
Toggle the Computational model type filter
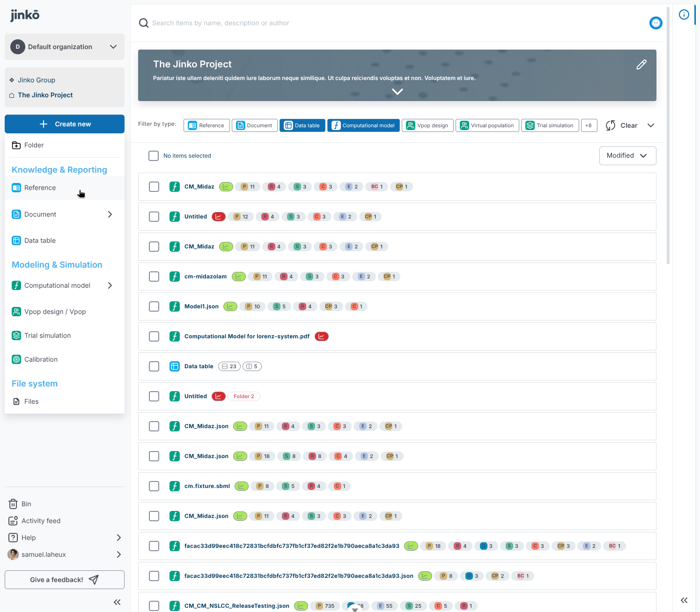363,125
